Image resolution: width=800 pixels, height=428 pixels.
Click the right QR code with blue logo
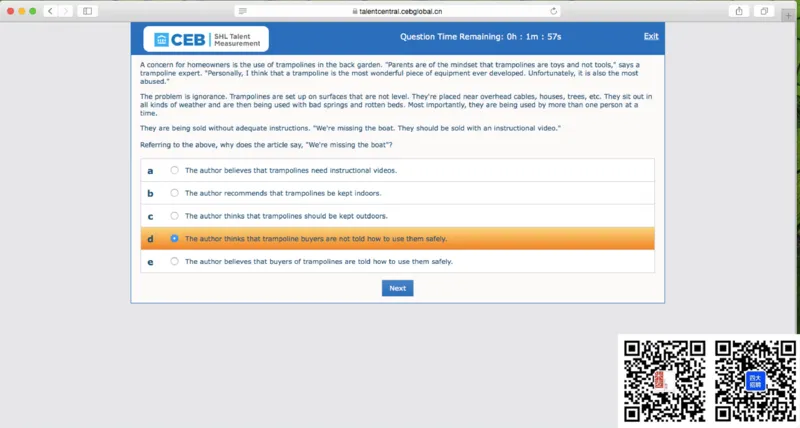pos(754,381)
